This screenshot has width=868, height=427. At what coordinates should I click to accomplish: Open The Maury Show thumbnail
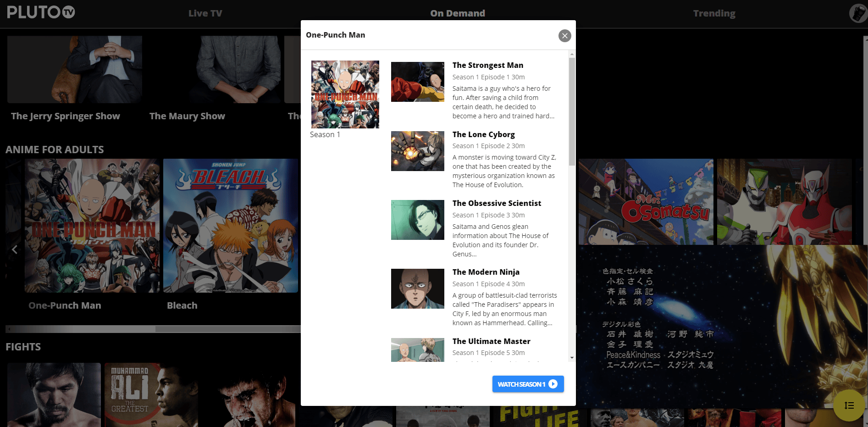pyautogui.click(x=213, y=69)
